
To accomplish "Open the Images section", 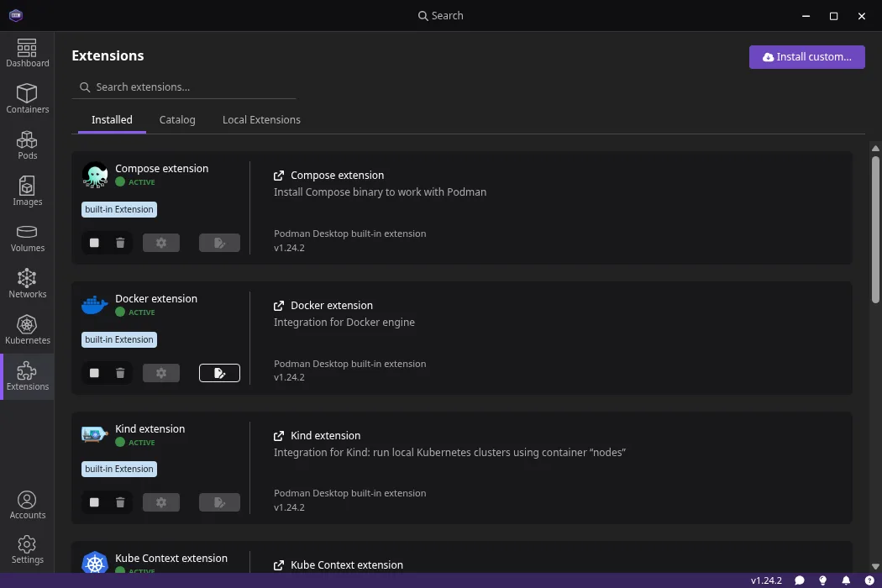I will 27,192.
